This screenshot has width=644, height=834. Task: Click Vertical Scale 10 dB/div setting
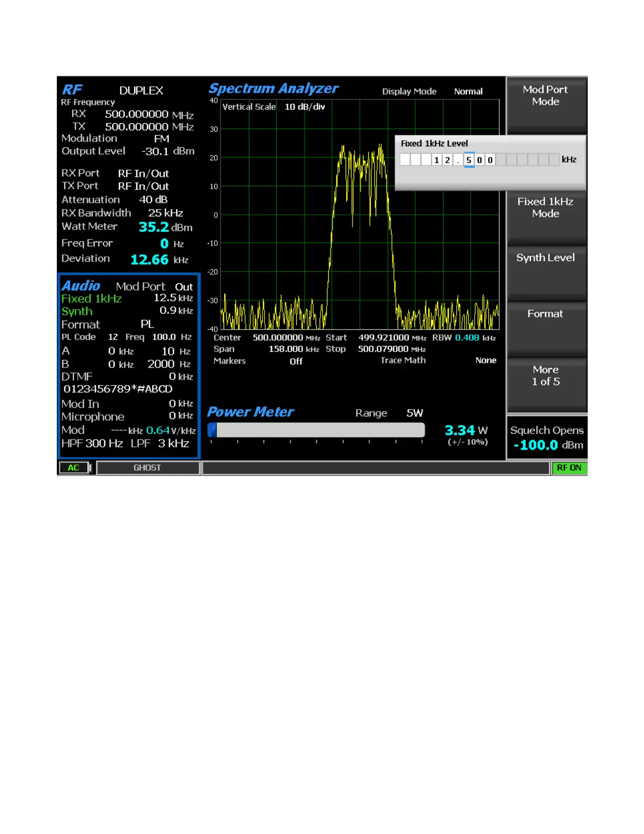click(305, 107)
